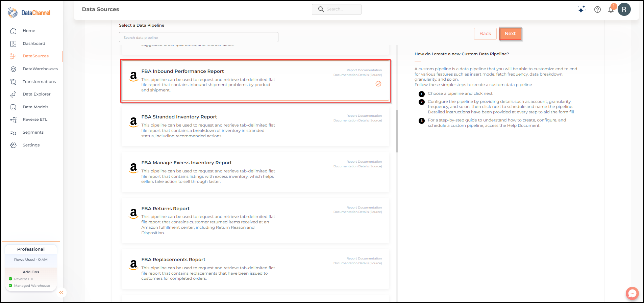This screenshot has width=644, height=303.
Task: Click the DataChannel logo
Action: [29, 12]
